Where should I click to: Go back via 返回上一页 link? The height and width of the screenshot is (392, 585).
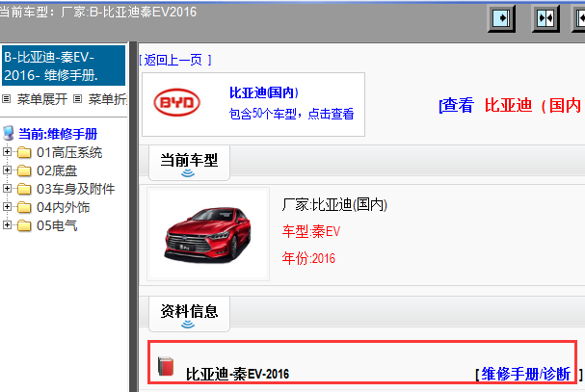(175, 60)
